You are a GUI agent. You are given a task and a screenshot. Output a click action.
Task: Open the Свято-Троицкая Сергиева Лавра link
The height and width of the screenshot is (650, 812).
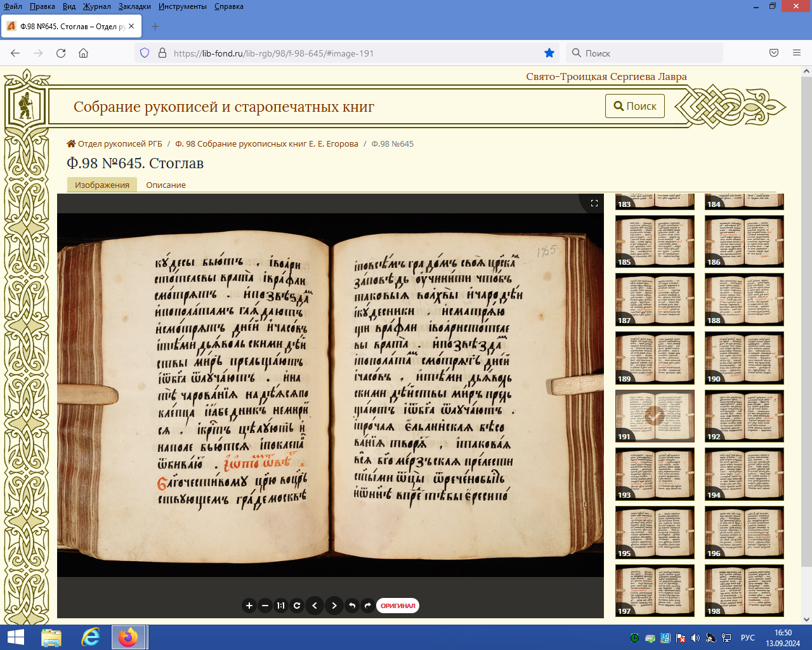(x=606, y=77)
